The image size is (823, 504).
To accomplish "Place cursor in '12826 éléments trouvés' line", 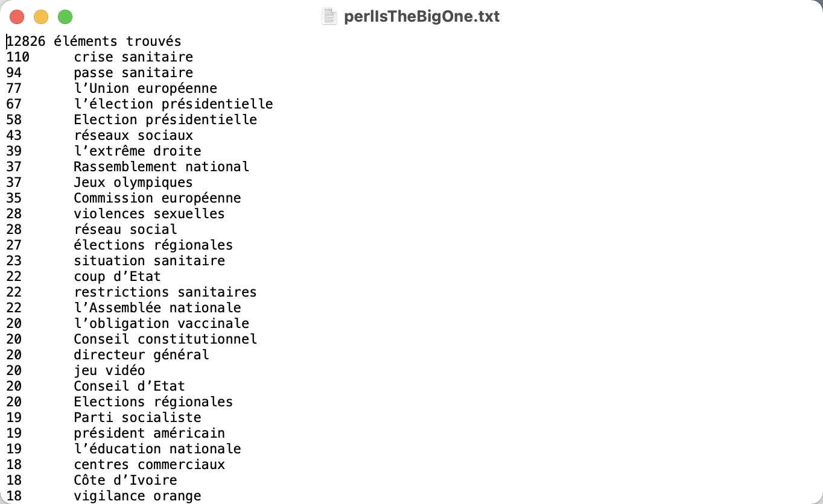I will [94, 41].
